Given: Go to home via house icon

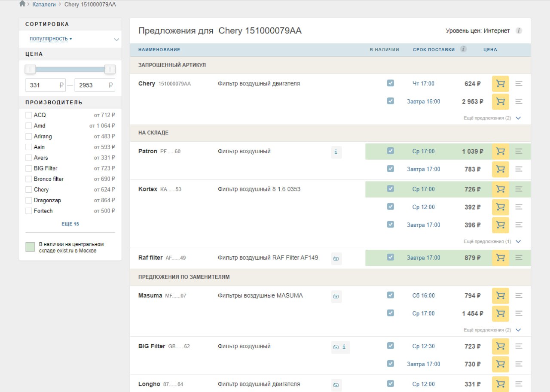Looking at the screenshot, I should [22, 4].
